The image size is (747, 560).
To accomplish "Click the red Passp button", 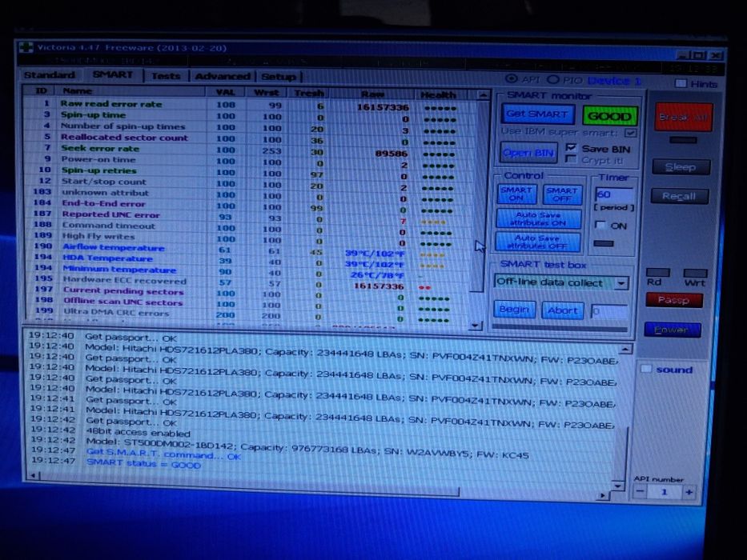I will coord(673,300).
